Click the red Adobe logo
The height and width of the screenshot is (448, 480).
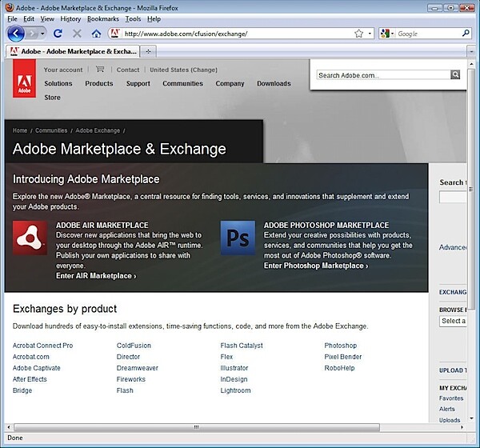coord(24,78)
